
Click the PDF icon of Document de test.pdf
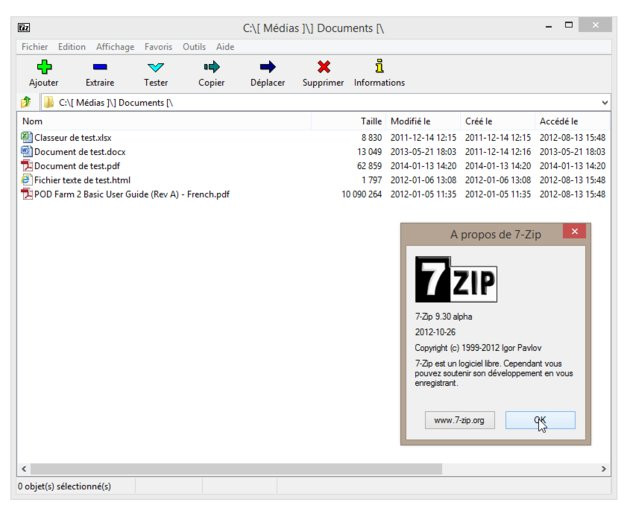click(x=27, y=166)
